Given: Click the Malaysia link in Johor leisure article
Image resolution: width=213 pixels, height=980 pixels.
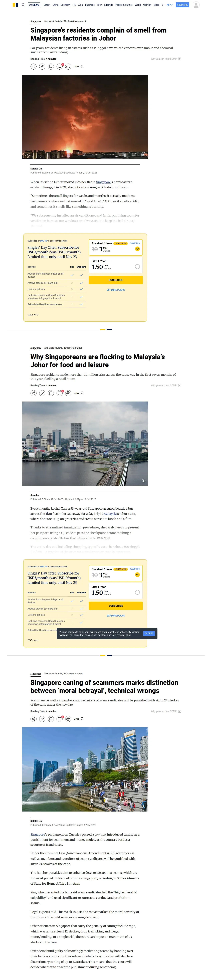Looking at the screenshot, I should tap(110, 514).
